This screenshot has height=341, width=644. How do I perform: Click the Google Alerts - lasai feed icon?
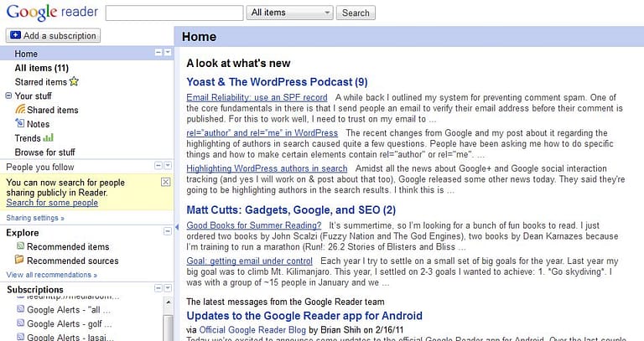[x=20, y=337]
